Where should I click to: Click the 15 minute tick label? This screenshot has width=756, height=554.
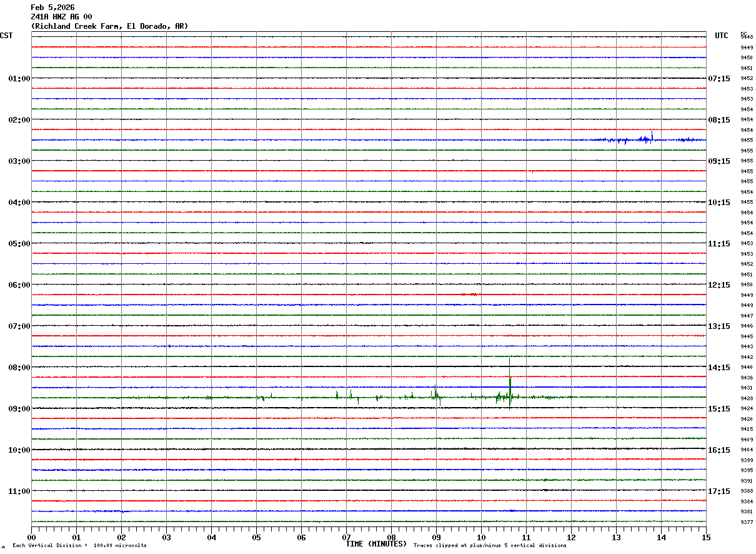point(706,537)
